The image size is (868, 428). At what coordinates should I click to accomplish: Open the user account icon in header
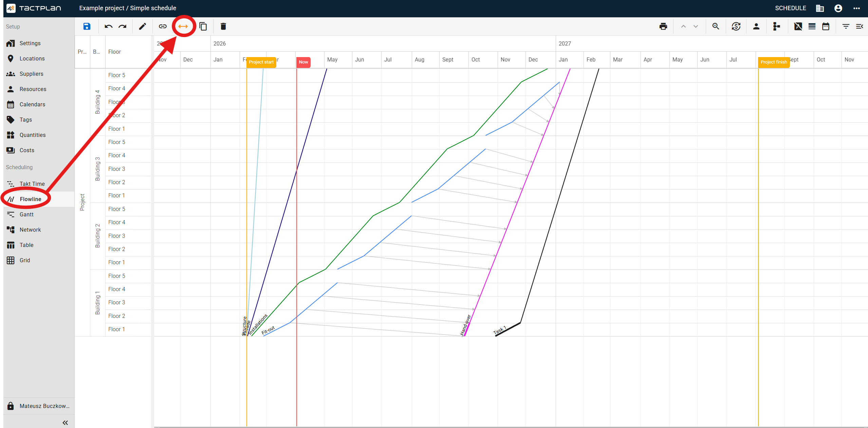click(838, 8)
